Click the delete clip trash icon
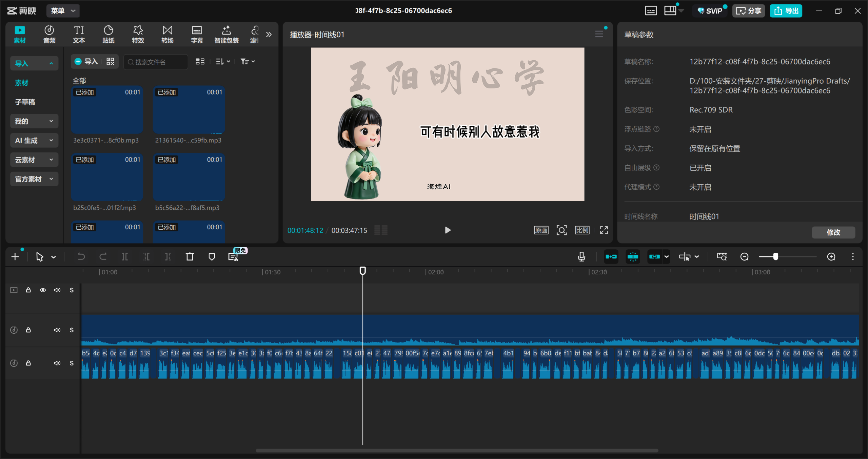The height and width of the screenshot is (459, 868). (190, 257)
